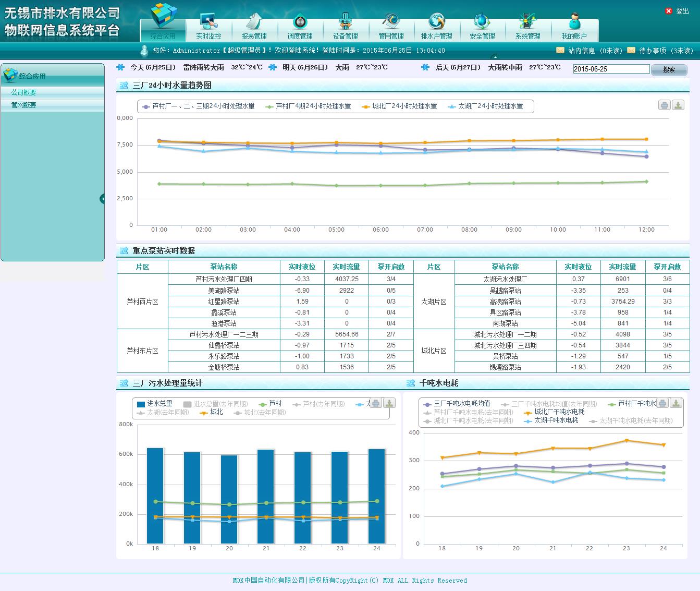This screenshot has width=700, height=591.
Task: Toggle 芦村厂一、二、三期24小时处理水量 legend series
Action: tap(198, 106)
